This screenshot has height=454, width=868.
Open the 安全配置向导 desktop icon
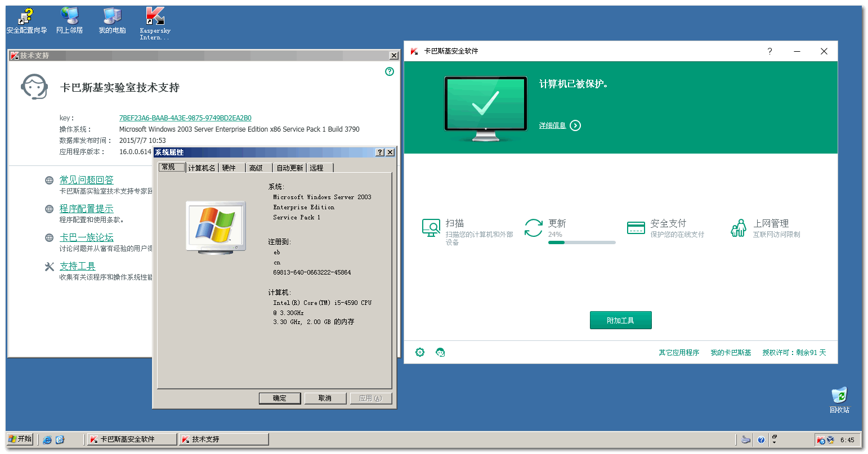coord(26,21)
